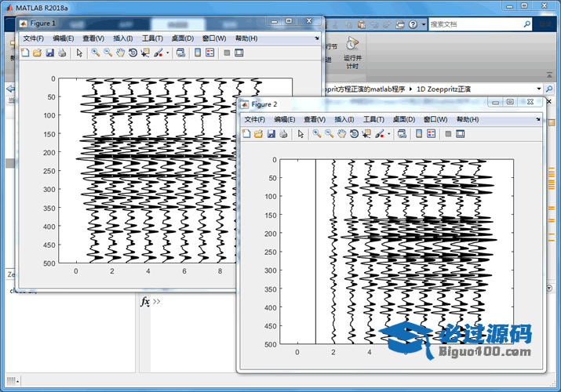Click 运行并计时 Run and Time button
This screenshot has width=561, height=392.
[x=352, y=53]
